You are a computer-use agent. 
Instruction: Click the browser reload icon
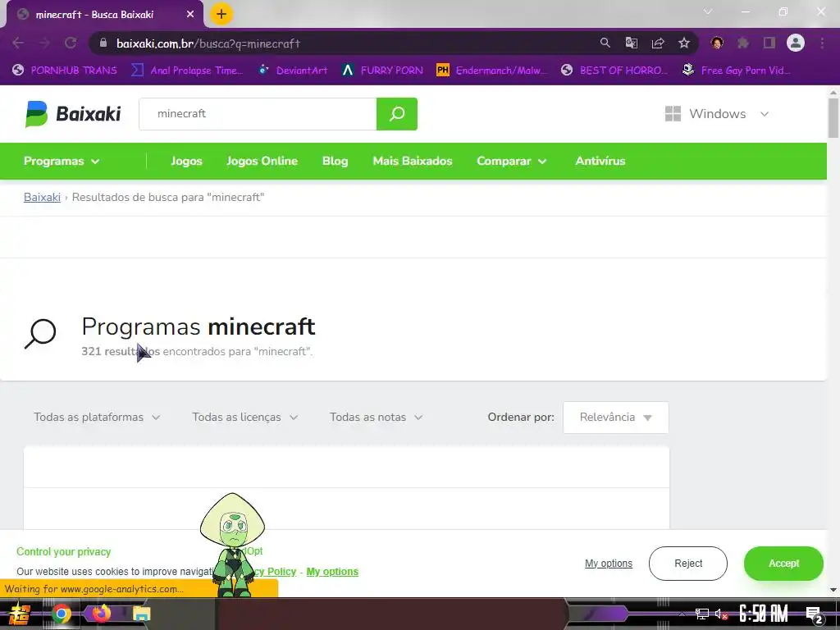coord(71,43)
